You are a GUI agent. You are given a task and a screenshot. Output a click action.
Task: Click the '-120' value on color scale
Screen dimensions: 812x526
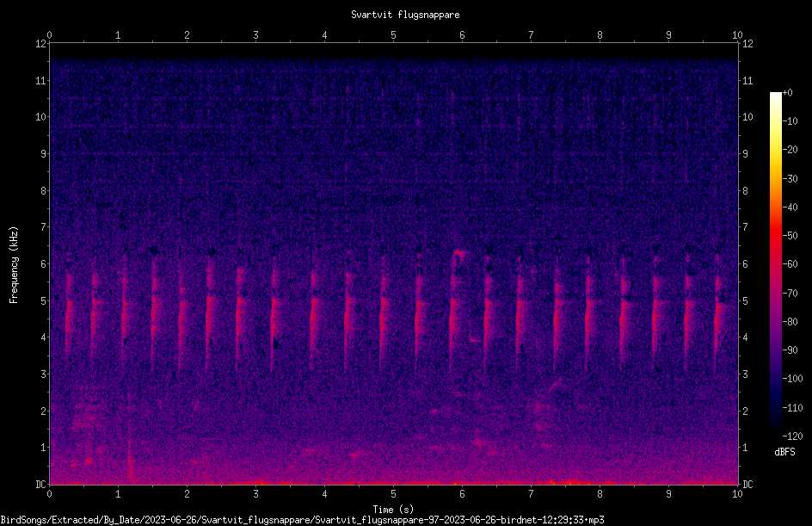coord(792,436)
